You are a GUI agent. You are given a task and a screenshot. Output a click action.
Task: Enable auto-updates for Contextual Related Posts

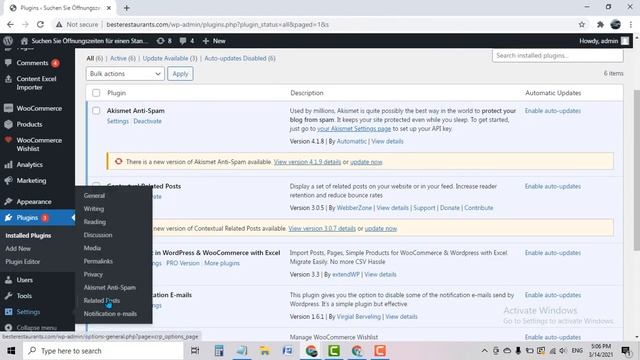coord(553,186)
